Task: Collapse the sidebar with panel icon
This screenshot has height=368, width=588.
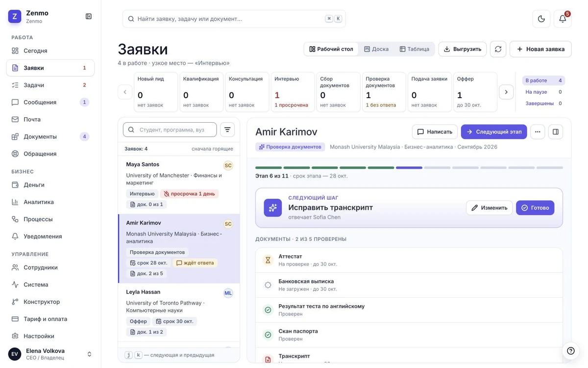Action: (x=89, y=16)
